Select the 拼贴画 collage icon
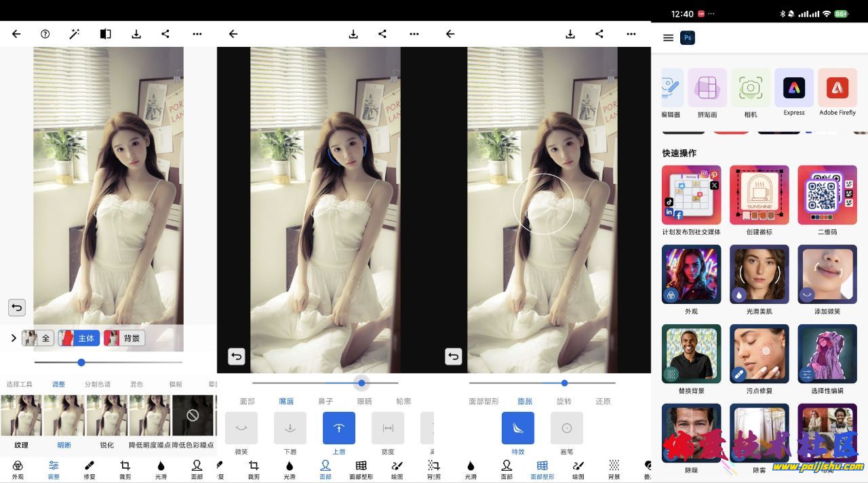Screen dimensions: 868x483 tap(707, 88)
